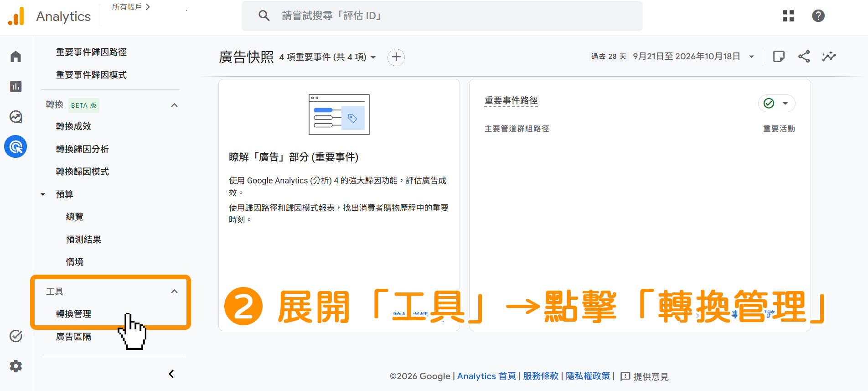Screen dimensions: 868x391
Task: Collapse the 預算 tree node
Action: pyautogui.click(x=43, y=194)
